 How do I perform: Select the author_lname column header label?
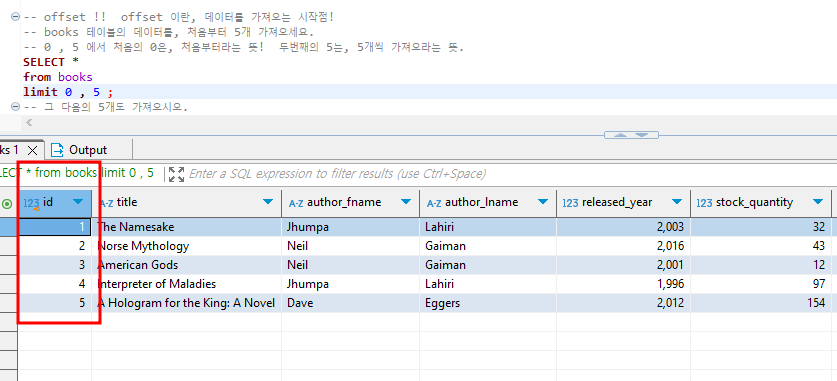pyautogui.click(x=481, y=202)
